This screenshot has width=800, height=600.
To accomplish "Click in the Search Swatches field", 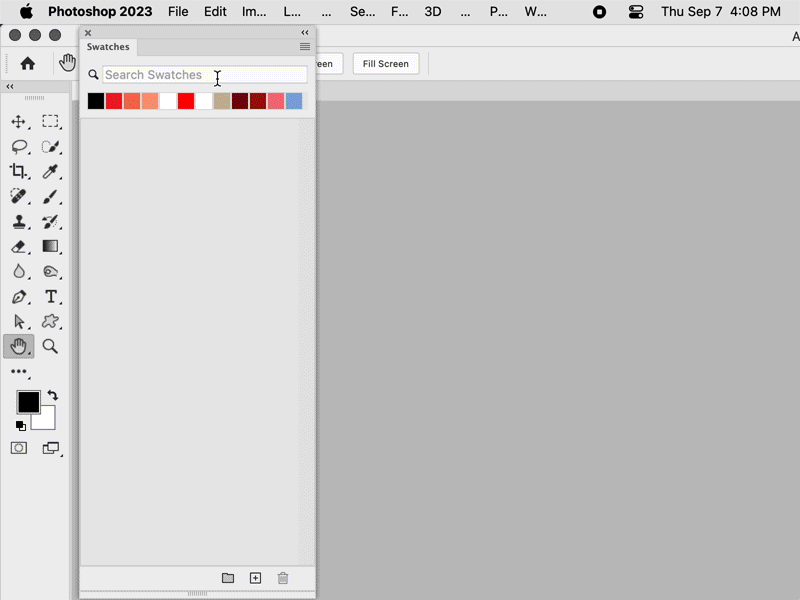I will (205, 74).
